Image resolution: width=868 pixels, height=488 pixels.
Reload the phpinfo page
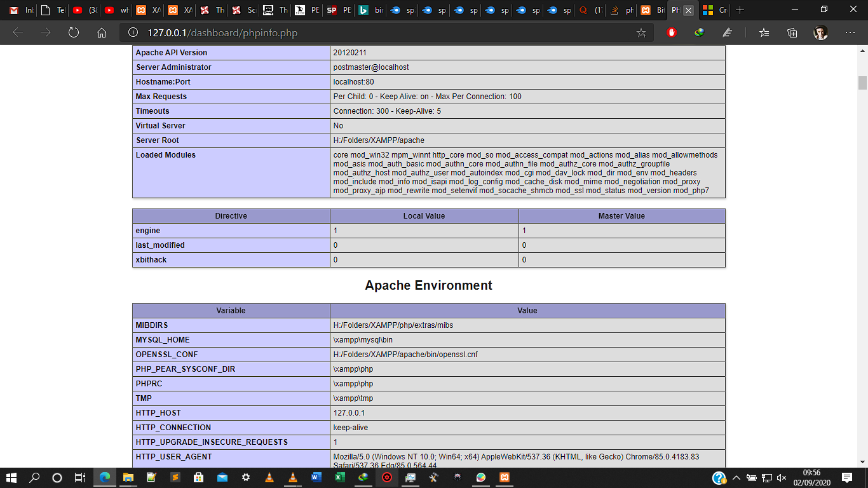(x=73, y=32)
